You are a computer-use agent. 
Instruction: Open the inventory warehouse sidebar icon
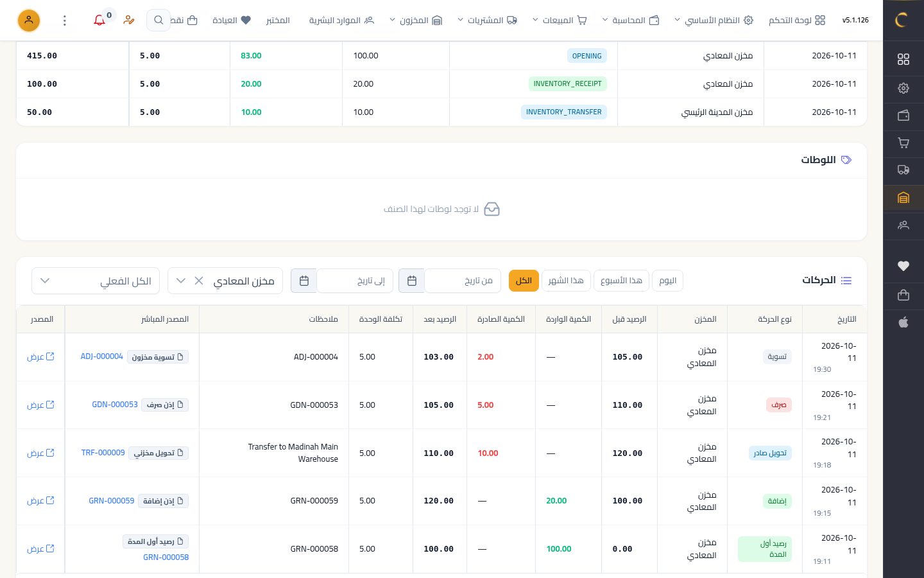tap(903, 198)
